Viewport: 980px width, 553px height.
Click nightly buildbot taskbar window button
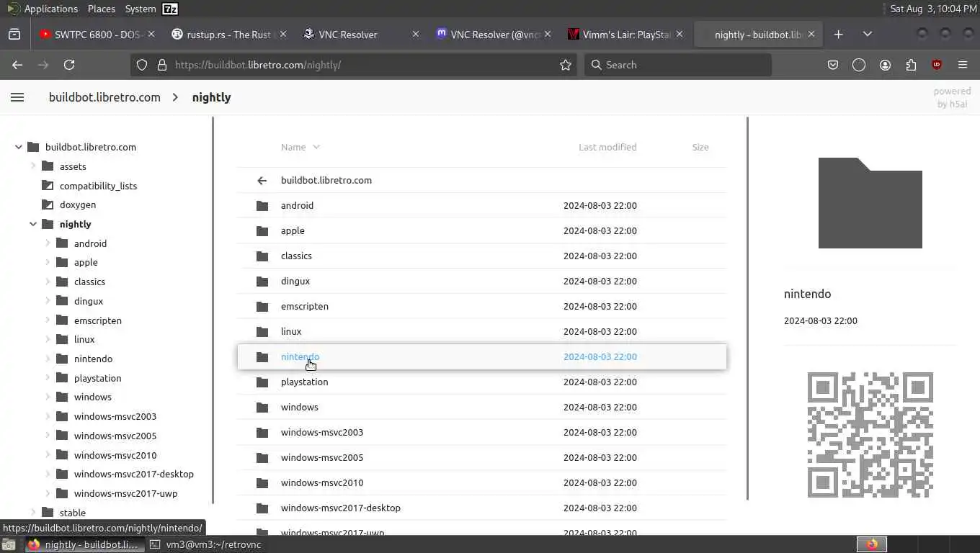84,544
